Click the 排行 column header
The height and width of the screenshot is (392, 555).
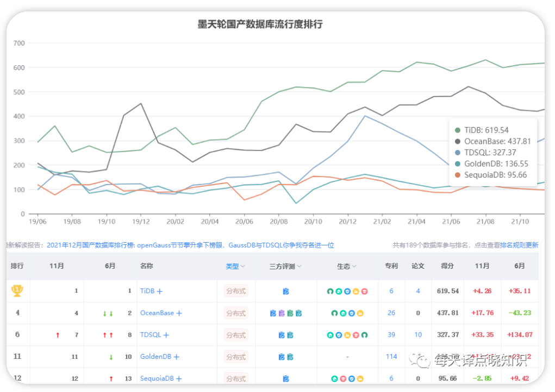click(17, 266)
